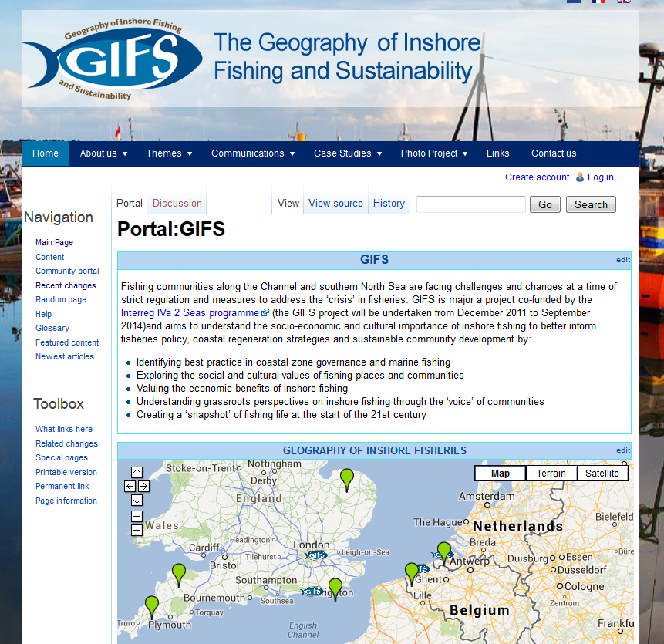Switch map to Terrain view
The width and height of the screenshot is (664, 644).
tap(551, 474)
